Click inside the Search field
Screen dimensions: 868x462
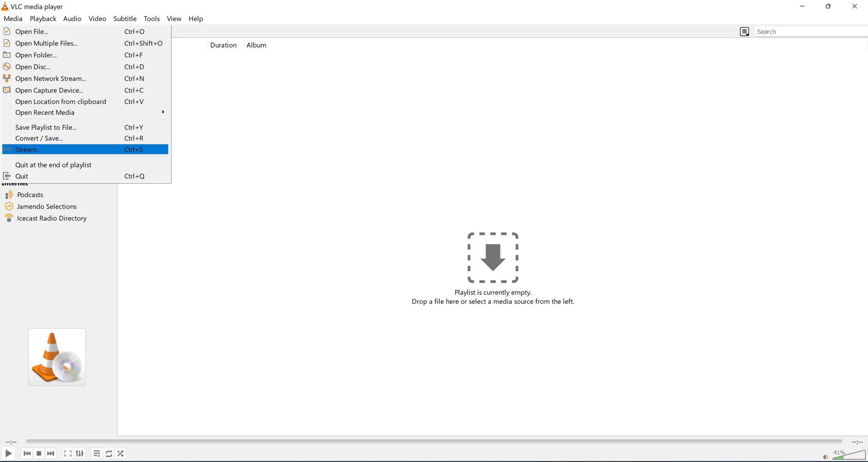click(809, 31)
